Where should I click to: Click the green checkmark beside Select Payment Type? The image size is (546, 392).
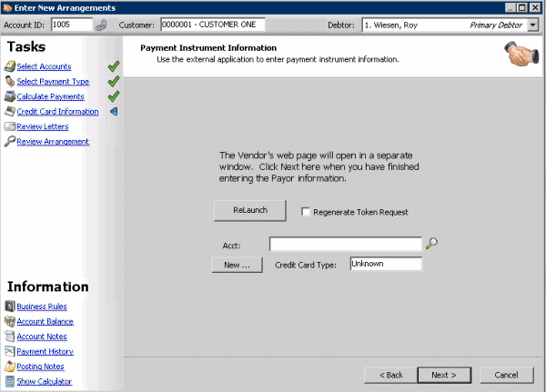(114, 82)
